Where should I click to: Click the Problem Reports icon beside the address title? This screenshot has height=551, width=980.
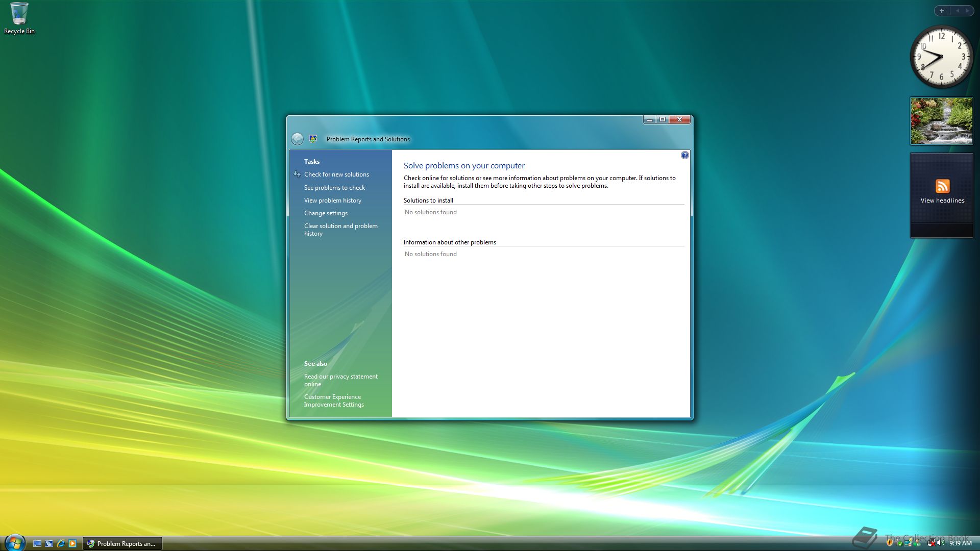pyautogui.click(x=313, y=139)
